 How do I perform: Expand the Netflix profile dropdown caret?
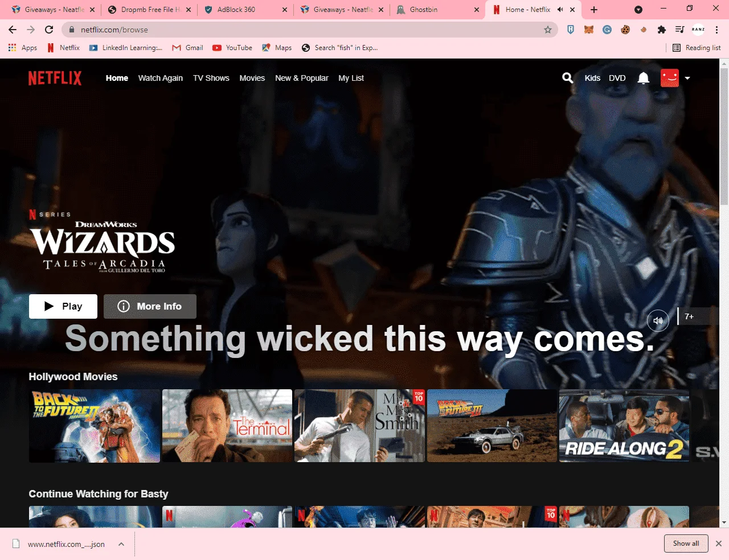(x=687, y=78)
